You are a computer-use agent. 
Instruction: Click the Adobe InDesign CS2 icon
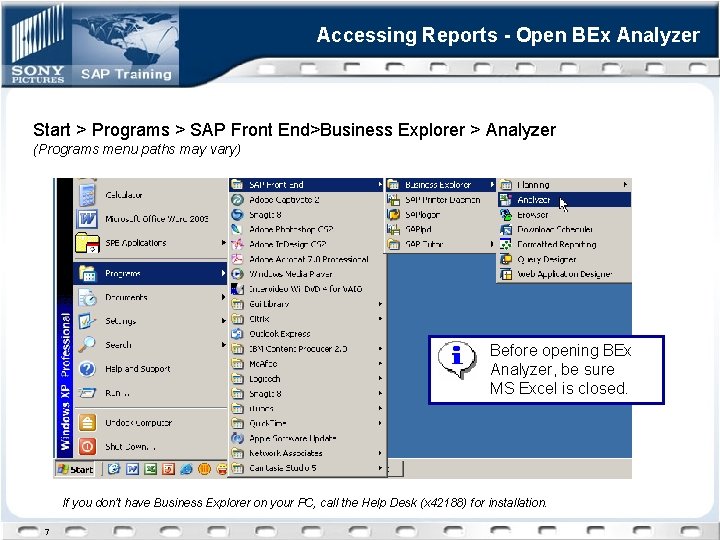[237, 244]
